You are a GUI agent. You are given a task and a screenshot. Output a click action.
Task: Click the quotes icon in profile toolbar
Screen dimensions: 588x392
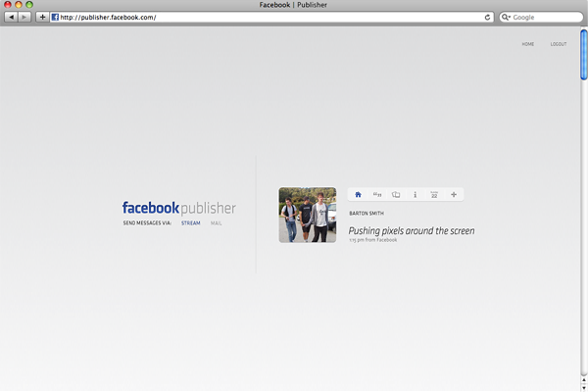[x=377, y=195]
